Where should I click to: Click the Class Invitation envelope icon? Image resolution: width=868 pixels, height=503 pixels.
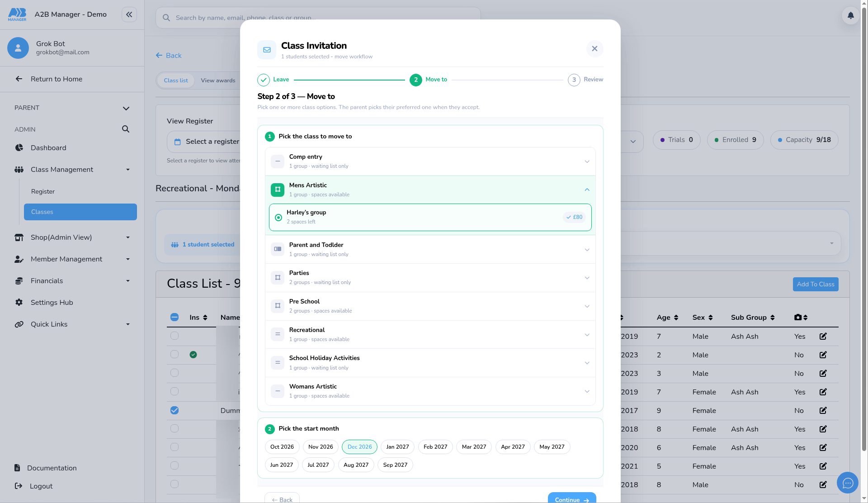click(x=267, y=50)
